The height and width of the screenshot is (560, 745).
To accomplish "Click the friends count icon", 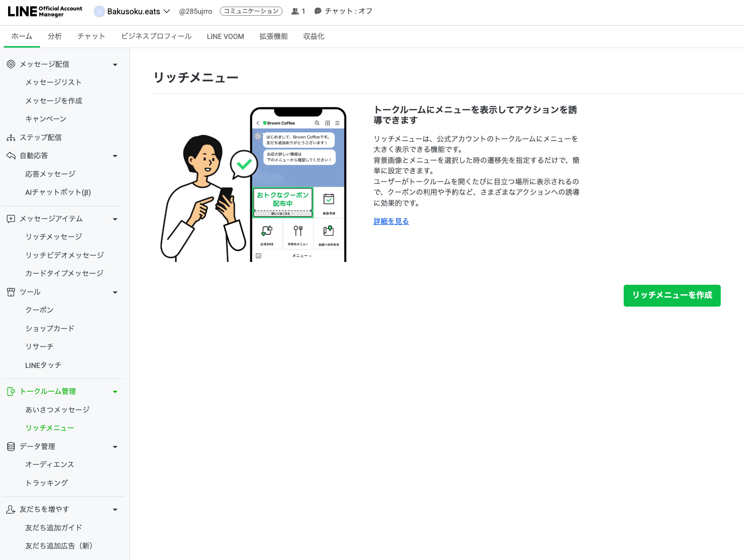I will click(295, 11).
